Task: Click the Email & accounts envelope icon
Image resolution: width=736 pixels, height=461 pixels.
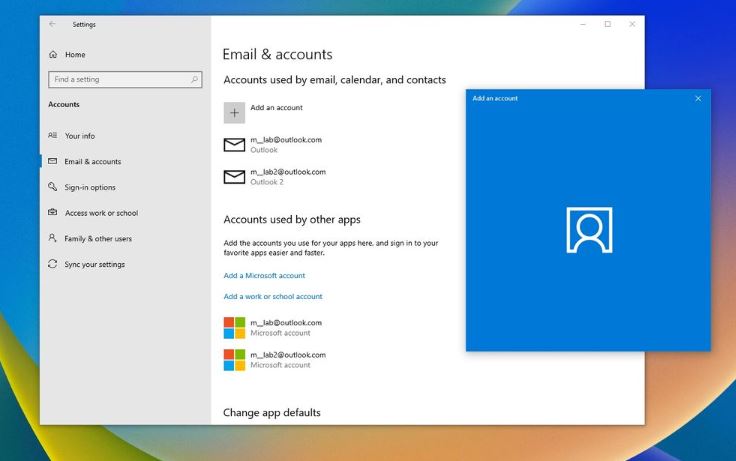Action: tap(53, 161)
